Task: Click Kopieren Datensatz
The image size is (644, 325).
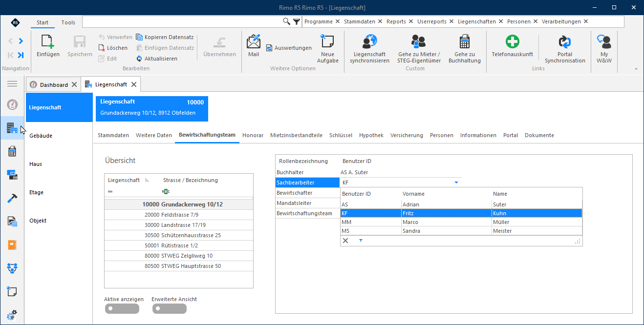Action: pyautogui.click(x=165, y=37)
